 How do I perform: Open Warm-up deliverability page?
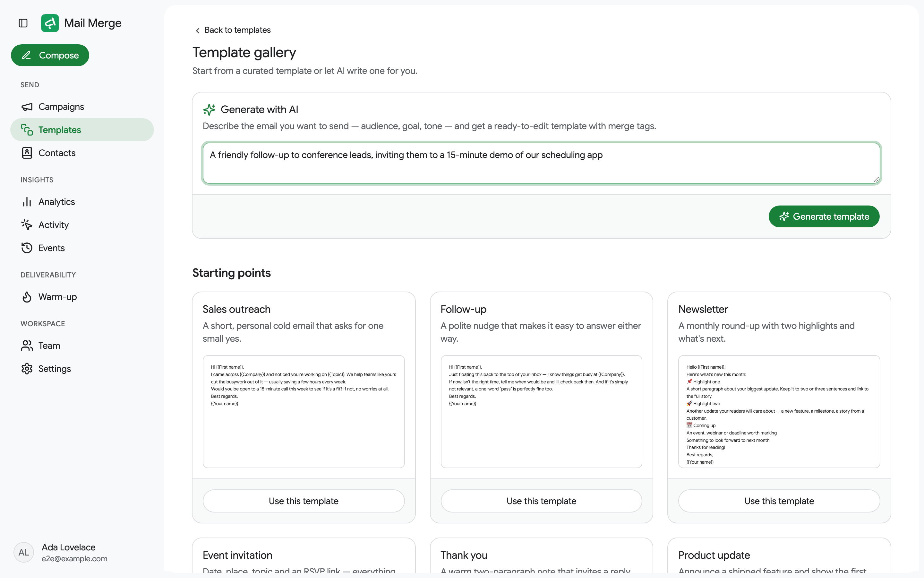click(x=82, y=297)
